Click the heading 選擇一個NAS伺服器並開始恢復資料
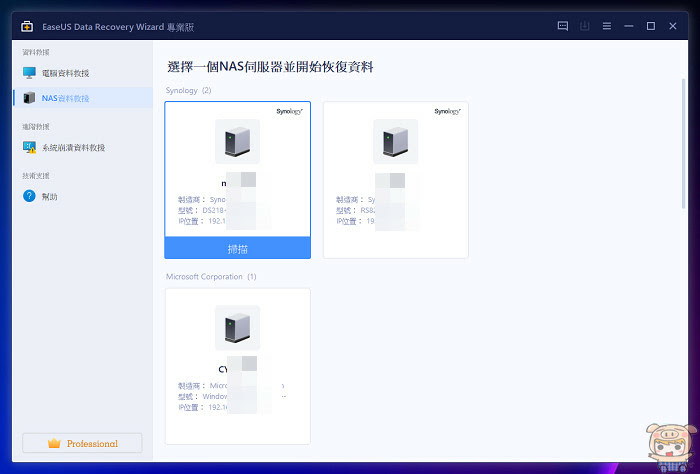This screenshot has width=700, height=474. pos(270,67)
